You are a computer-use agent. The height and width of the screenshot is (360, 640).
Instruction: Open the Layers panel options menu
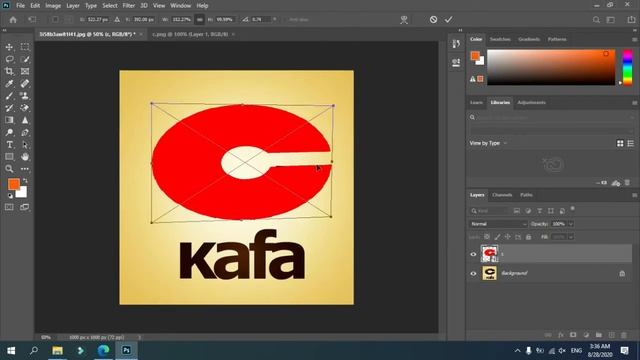click(x=634, y=195)
